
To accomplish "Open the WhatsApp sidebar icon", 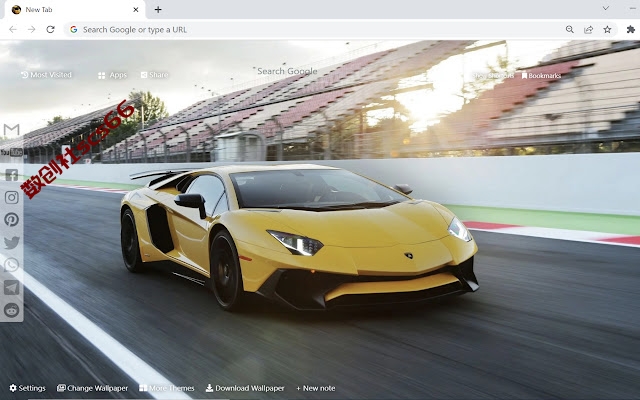I will click(x=11, y=265).
